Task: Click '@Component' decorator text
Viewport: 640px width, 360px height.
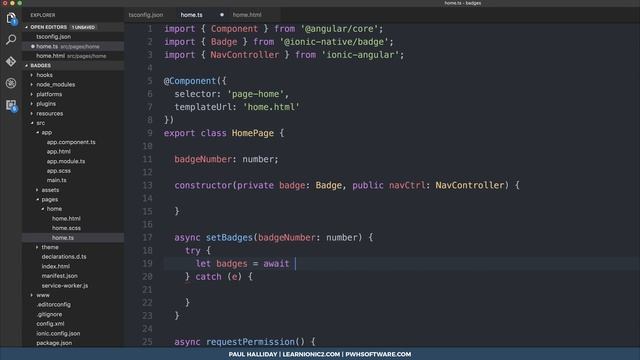Action: click(190, 81)
